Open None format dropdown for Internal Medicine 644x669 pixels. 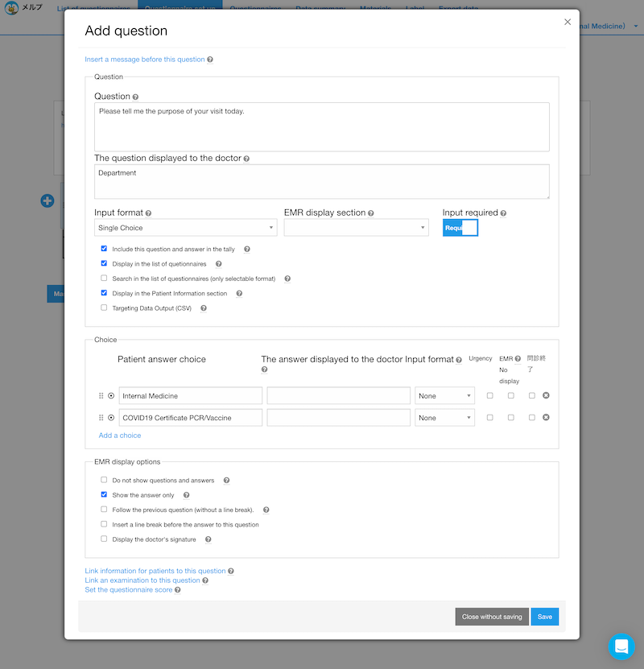click(x=444, y=396)
